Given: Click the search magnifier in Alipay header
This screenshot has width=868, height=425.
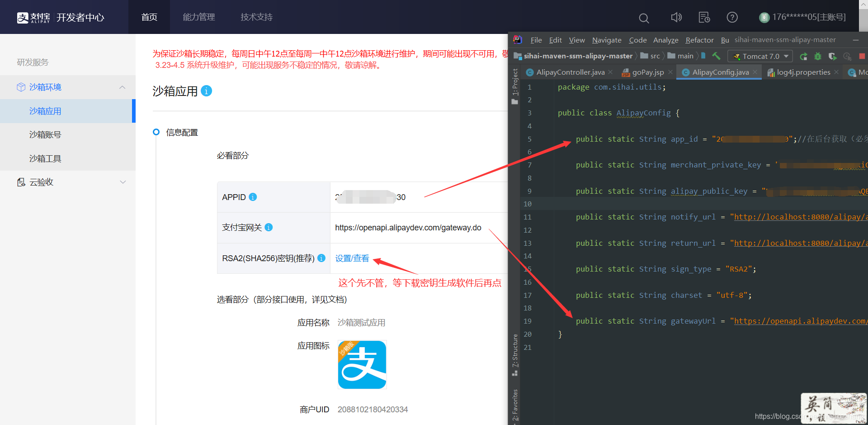Looking at the screenshot, I should point(644,18).
